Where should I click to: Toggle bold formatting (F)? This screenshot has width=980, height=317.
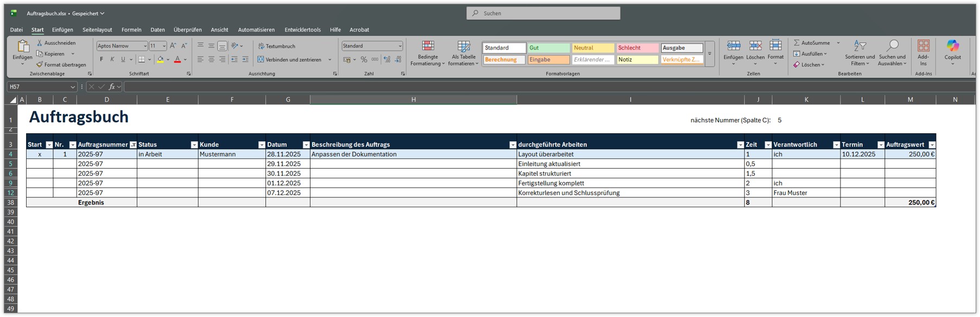click(102, 60)
